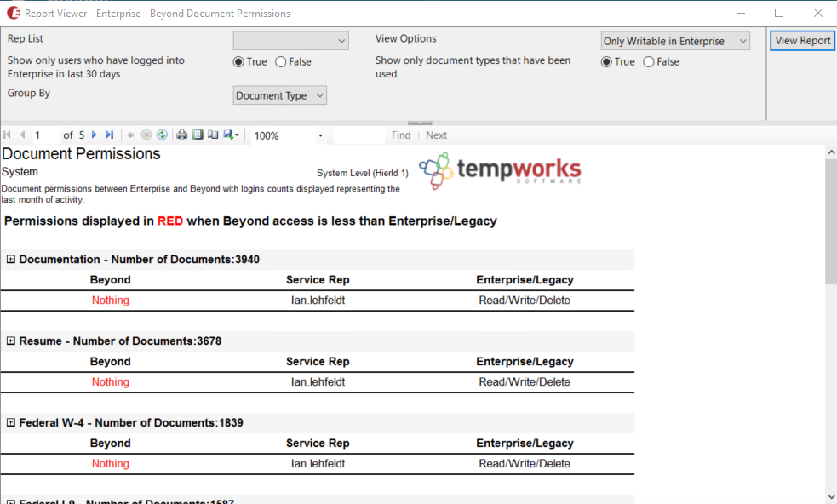Export report with save icon
This screenshot has width=837, height=504.
coord(231,135)
